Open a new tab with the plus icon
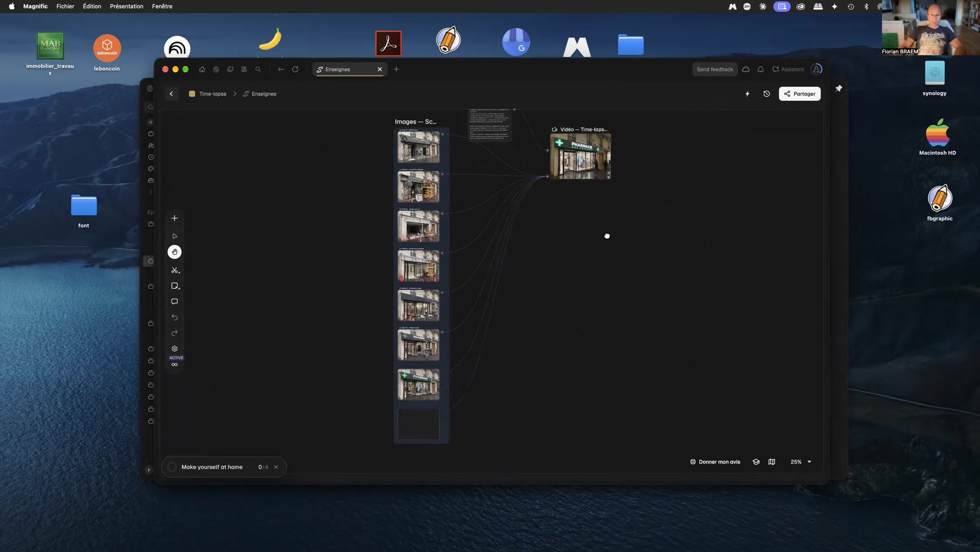The height and width of the screenshot is (552, 980). [396, 69]
